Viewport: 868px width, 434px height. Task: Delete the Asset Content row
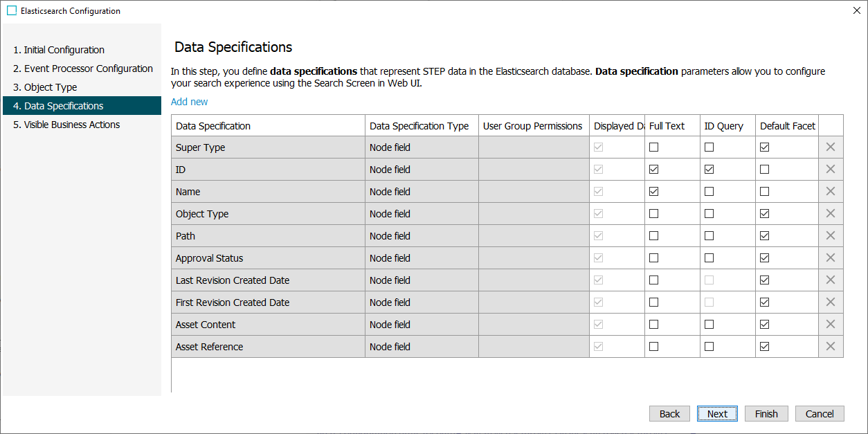(831, 325)
